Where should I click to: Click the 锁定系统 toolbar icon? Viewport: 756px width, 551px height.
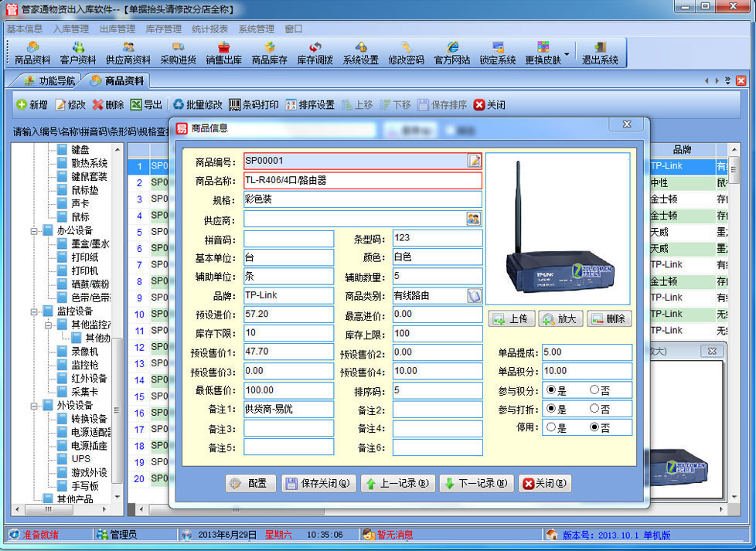tap(497, 53)
